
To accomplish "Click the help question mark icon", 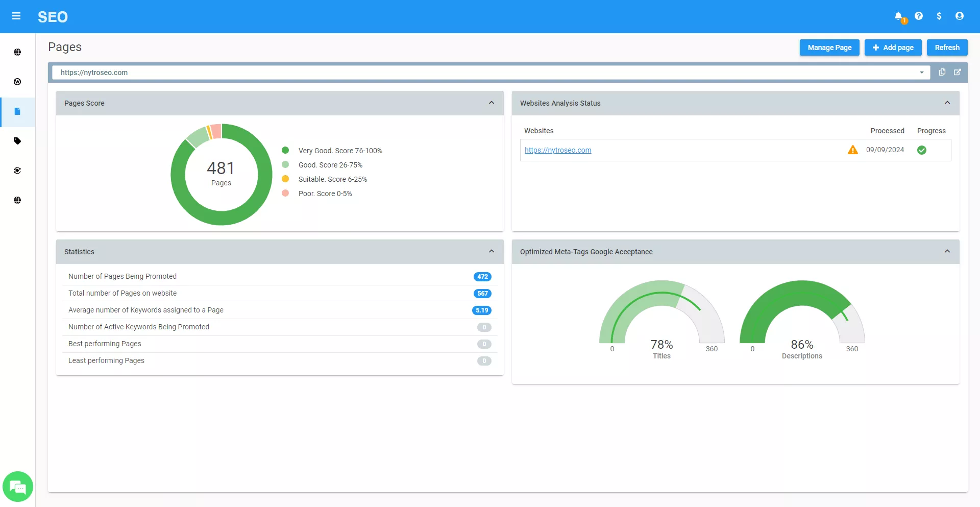I will pyautogui.click(x=919, y=16).
